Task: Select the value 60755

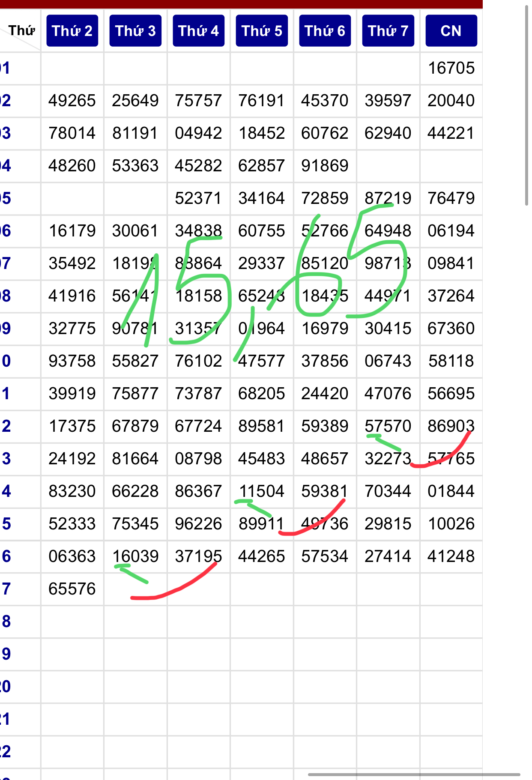Action: point(262,231)
